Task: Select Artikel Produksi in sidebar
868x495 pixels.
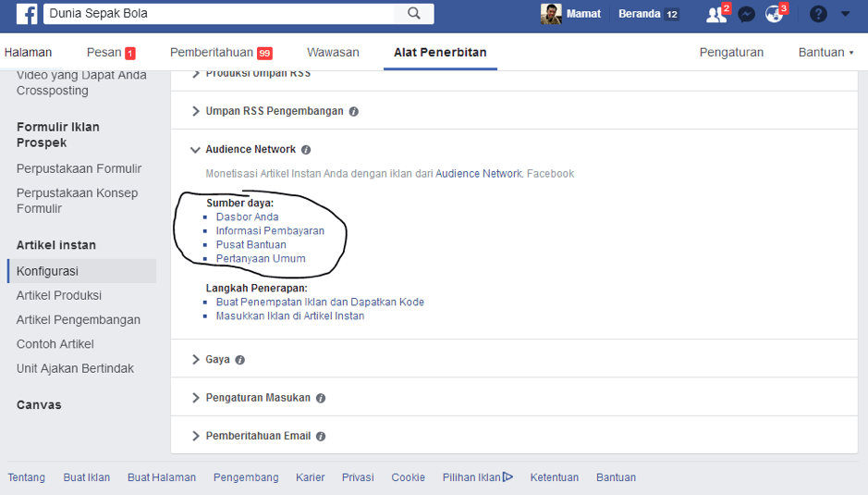Action: click(59, 296)
